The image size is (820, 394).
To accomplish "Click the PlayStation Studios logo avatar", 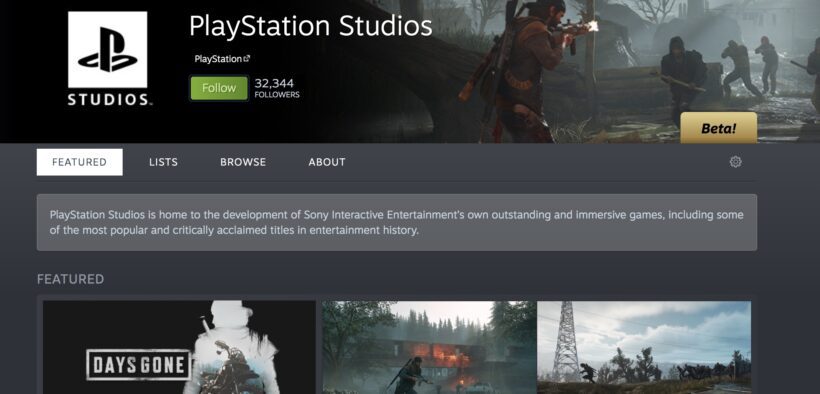I will click(x=108, y=59).
